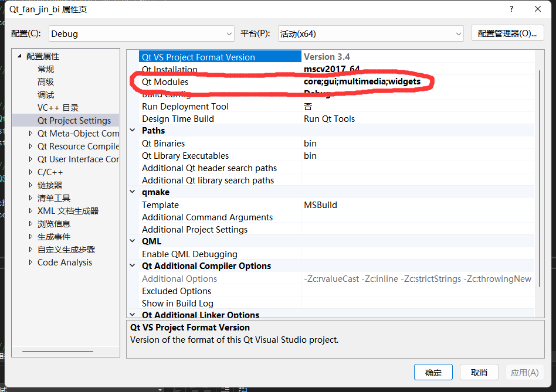Select Qt Project Settings tree item
The width and height of the screenshot is (556, 392).
[74, 120]
